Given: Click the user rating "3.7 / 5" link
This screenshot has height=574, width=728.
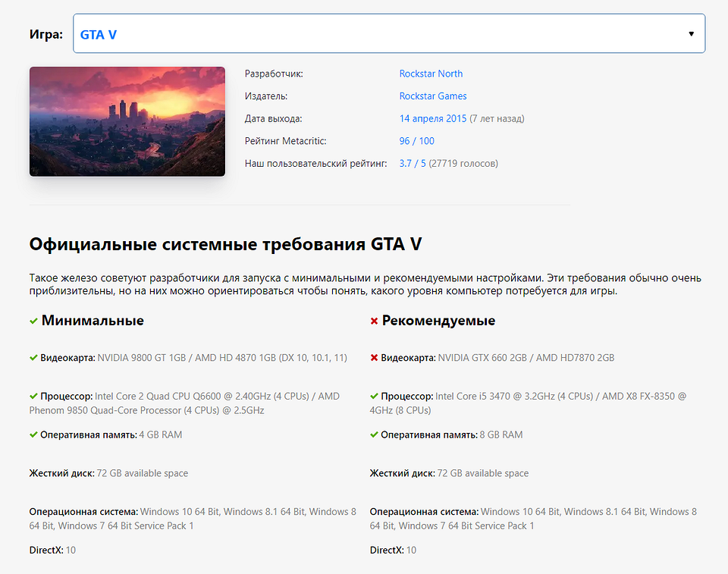Looking at the screenshot, I should 411,162.
